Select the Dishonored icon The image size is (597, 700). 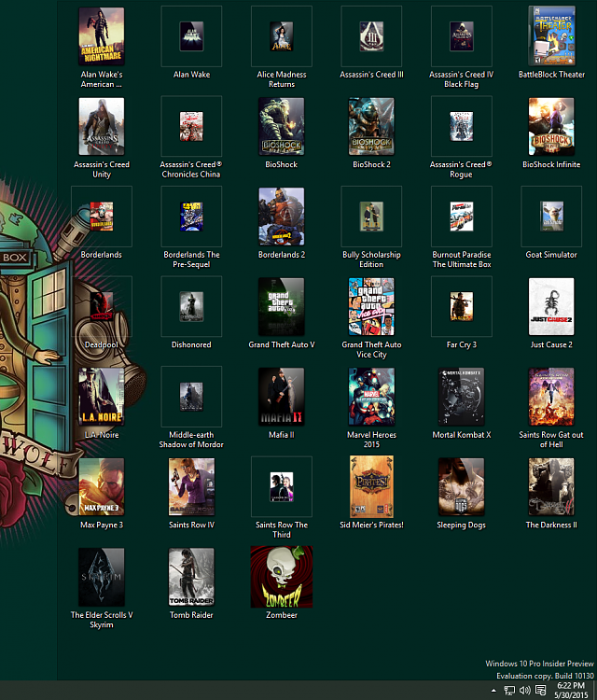click(x=191, y=306)
